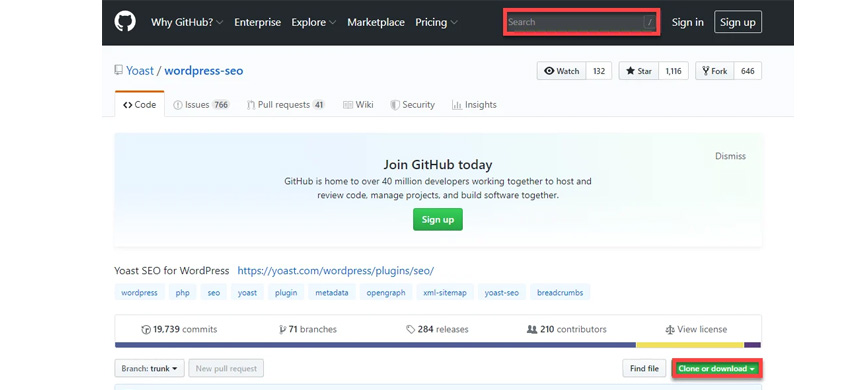The height and width of the screenshot is (390, 868).
Task: Star the wordpress-seo repository
Action: coord(638,71)
